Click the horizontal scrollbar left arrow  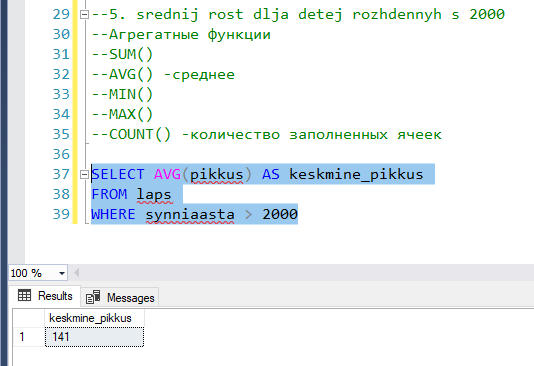76,273
